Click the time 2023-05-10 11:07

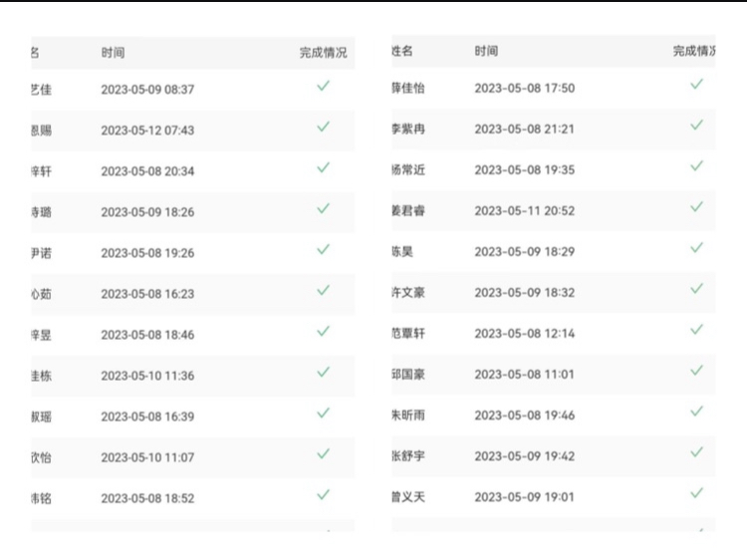(x=147, y=458)
